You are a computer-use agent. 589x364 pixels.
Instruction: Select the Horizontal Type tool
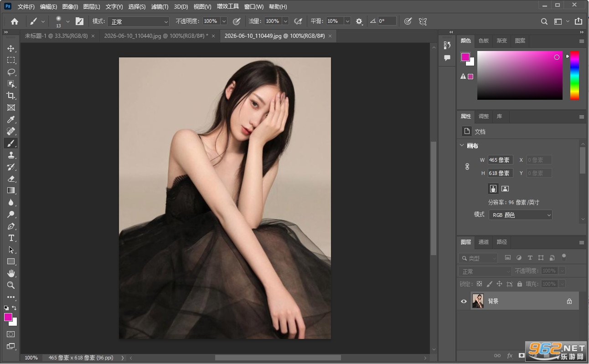tap(11, 238)
